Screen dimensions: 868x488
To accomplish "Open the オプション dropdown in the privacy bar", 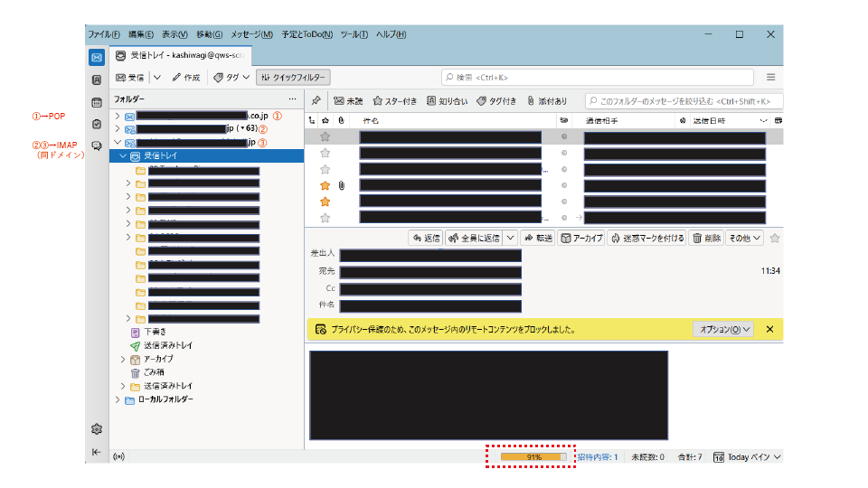I will [x=722, y=330].
